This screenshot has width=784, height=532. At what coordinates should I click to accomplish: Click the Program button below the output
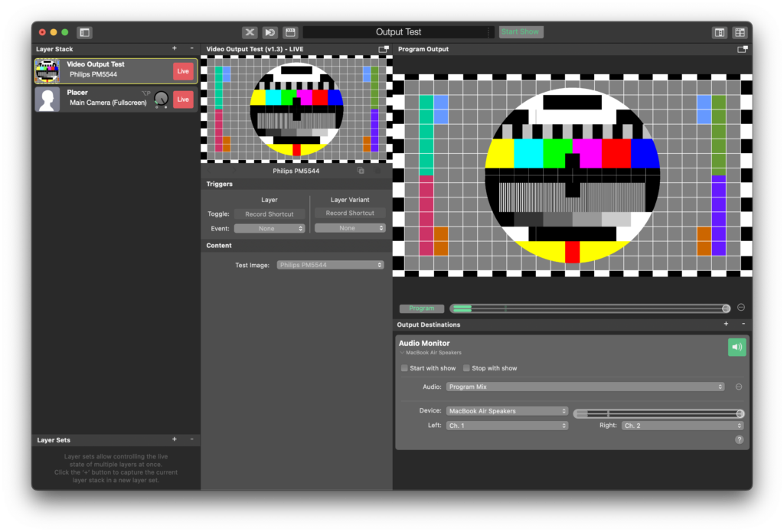pos(422,308)
